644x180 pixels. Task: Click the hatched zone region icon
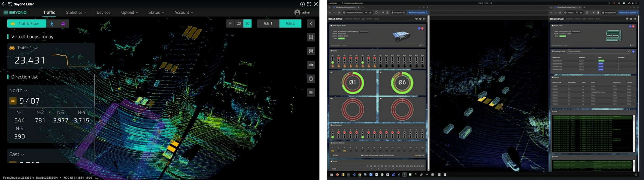(311, 37)
